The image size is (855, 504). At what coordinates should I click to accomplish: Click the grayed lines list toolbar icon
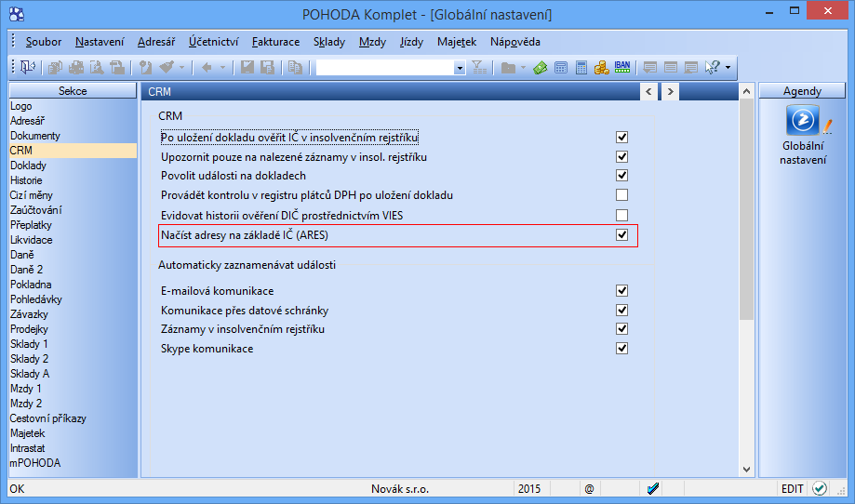(671, 67)
